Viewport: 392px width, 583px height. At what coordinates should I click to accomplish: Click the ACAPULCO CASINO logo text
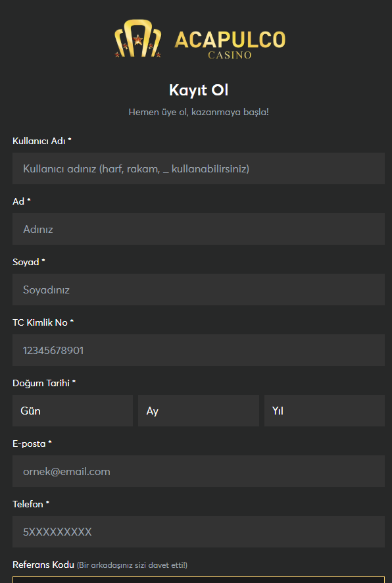230,45
